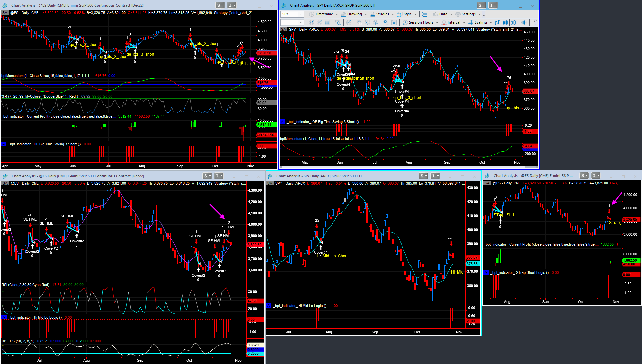
Task: Open I dropdown in top-right SPY chart title bar
Action: [x=493, y=5]
